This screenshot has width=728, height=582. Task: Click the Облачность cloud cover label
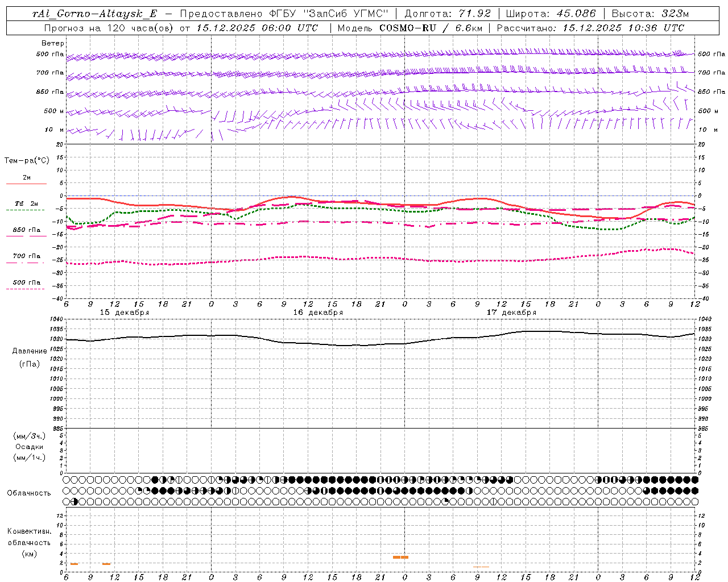pos(29,493)
